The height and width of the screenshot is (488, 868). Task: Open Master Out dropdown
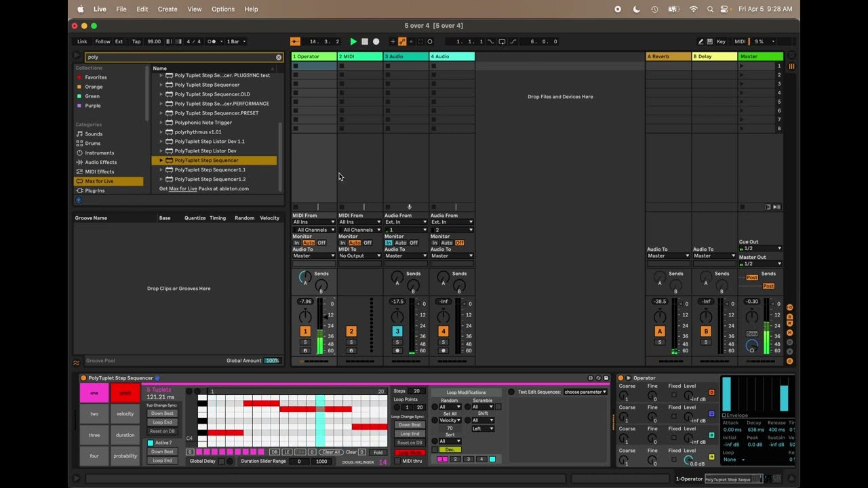761,264
